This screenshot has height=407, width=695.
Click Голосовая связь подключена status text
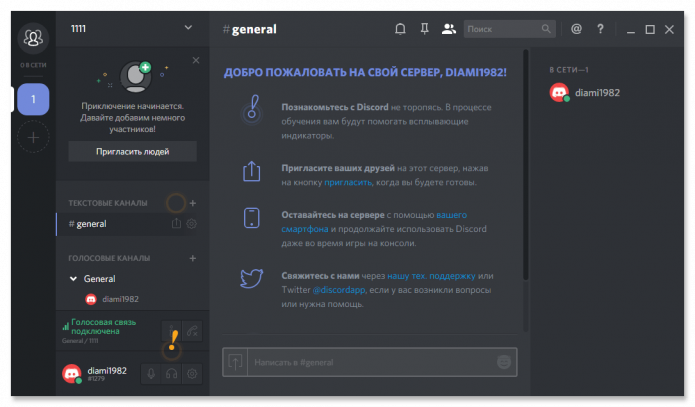coord(103,327)
